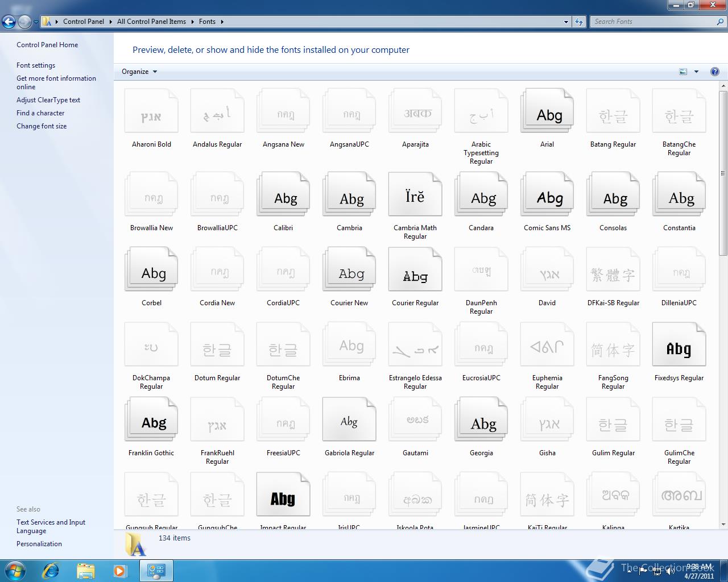Select the David font icon

(x=547, y=269)
